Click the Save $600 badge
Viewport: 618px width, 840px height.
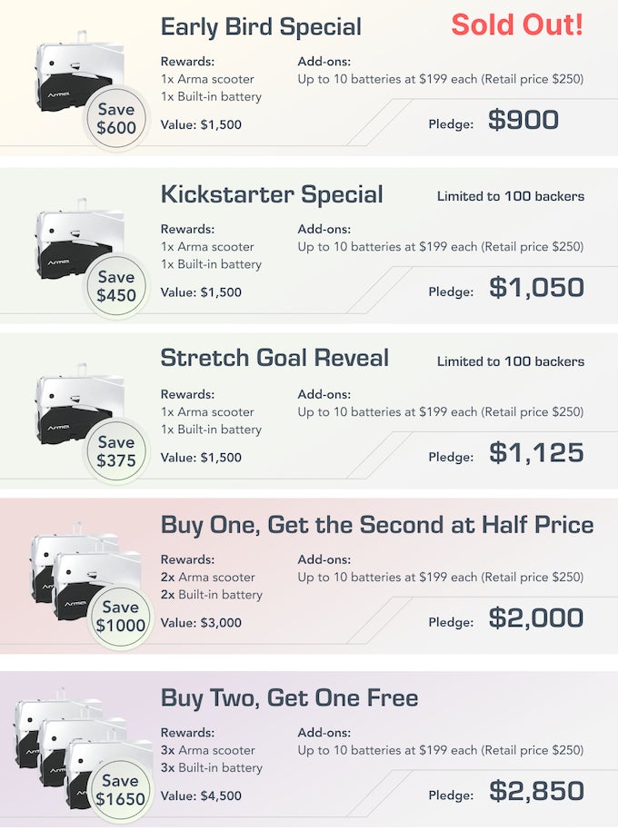pyautogui.click(x=116, y=119)
